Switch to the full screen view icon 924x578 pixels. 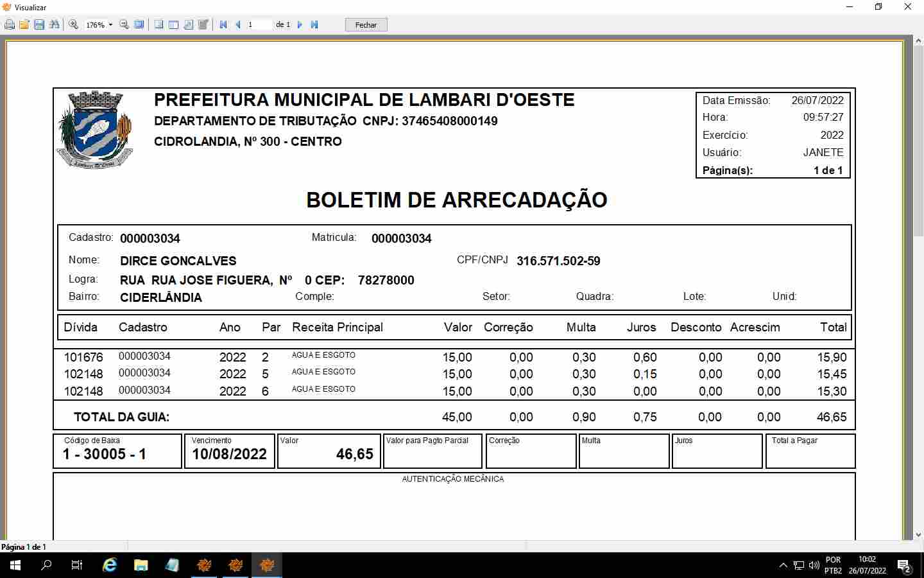[139, 24]
